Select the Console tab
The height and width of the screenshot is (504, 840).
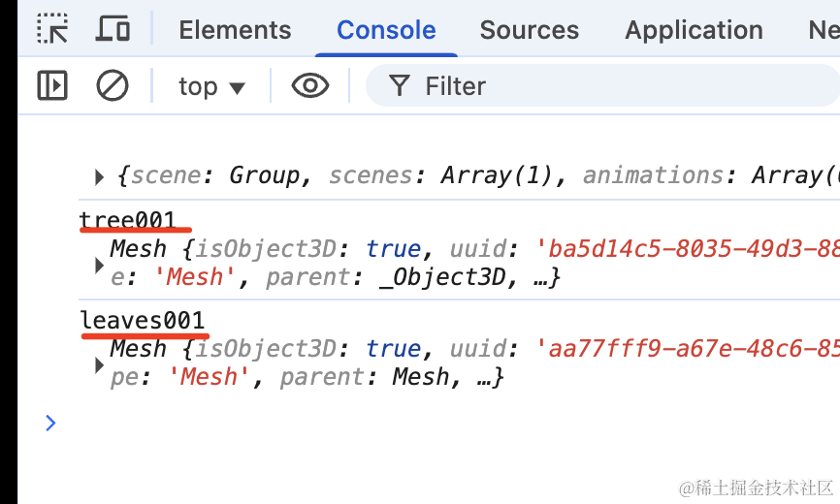click(x=386, y=30)
